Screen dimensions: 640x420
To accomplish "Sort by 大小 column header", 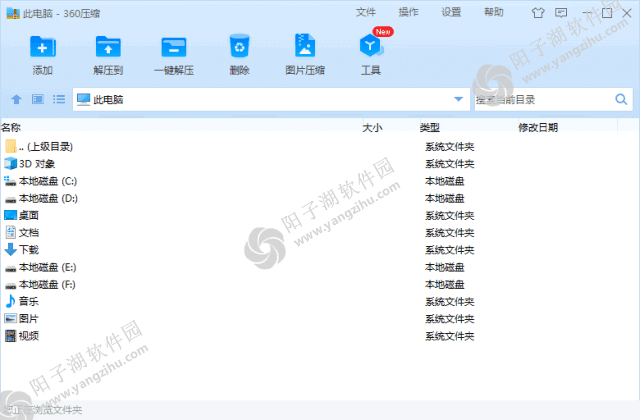I will pyautogui.click(x=372, y=127).
